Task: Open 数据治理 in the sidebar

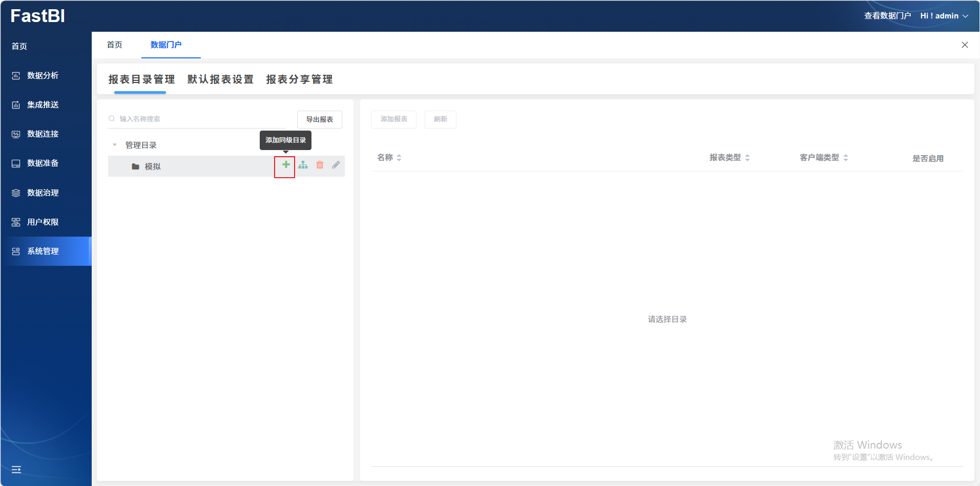Action: (x=43, y=193)
